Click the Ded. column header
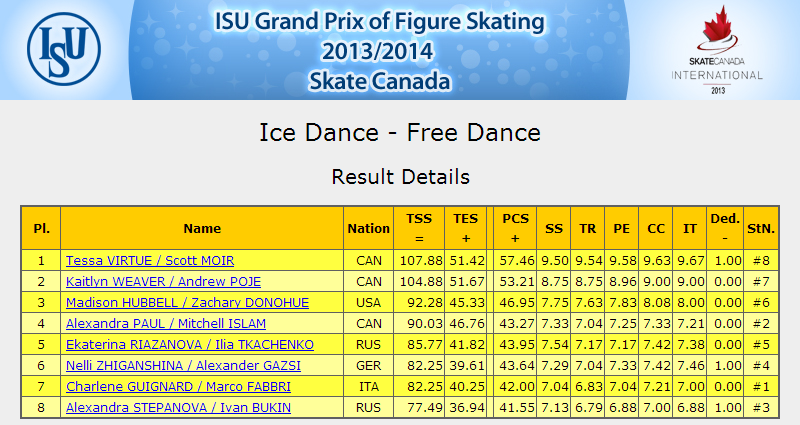 [725, 228]
